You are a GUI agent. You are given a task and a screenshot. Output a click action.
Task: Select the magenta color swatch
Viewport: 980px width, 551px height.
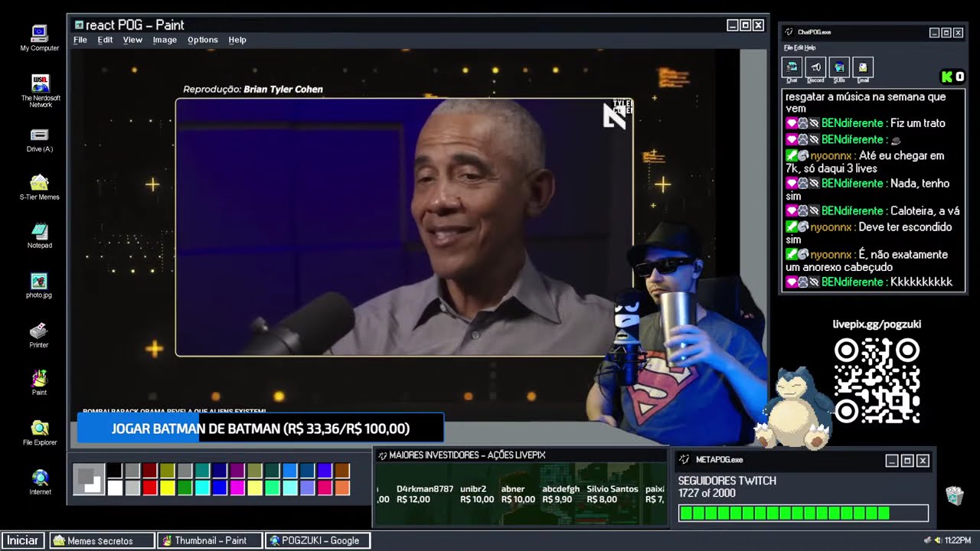point(237,487)
